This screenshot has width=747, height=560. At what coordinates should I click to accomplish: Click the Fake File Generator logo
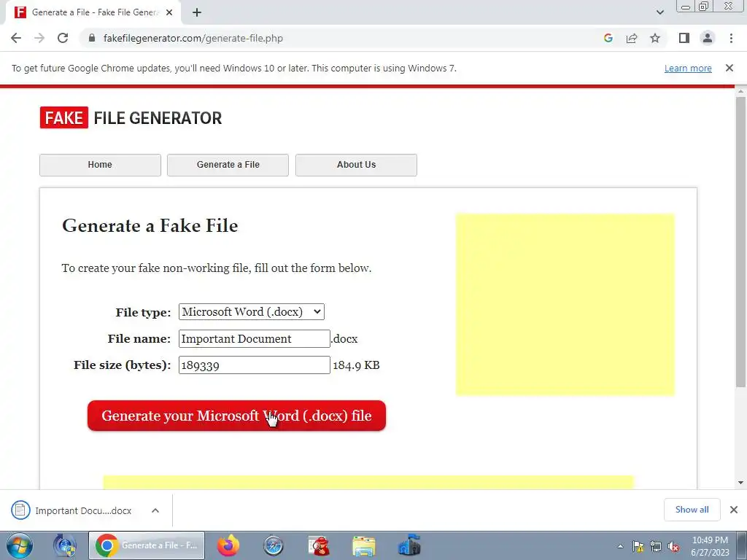click(x=131, y=117)
